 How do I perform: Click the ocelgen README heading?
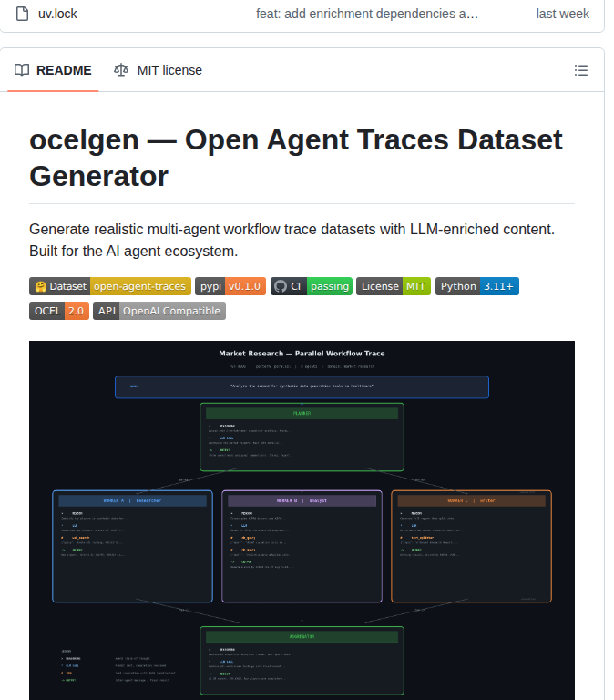tap(296, 158)
